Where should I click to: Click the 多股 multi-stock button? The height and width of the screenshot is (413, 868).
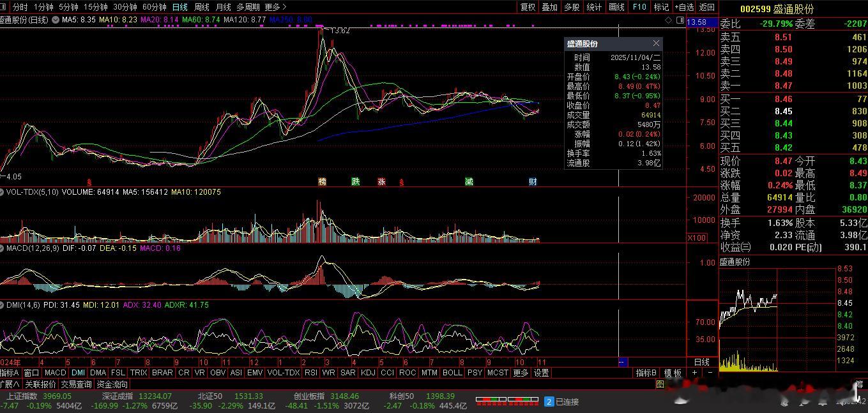[572, 7]
